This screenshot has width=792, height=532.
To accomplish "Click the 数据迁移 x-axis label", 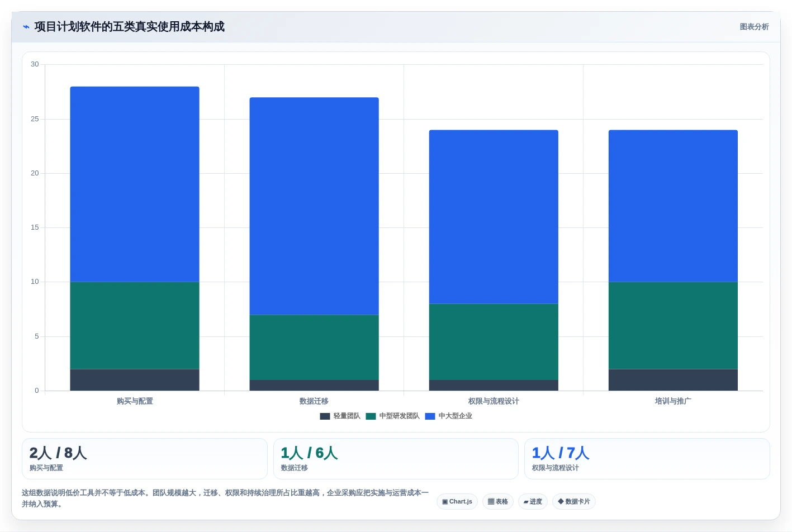I will (314, 401).
